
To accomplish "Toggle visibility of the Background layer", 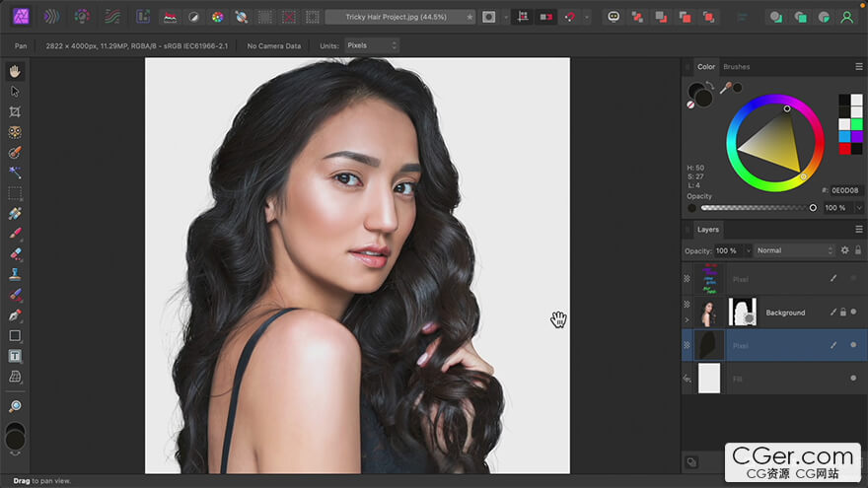I will (853, 313).
